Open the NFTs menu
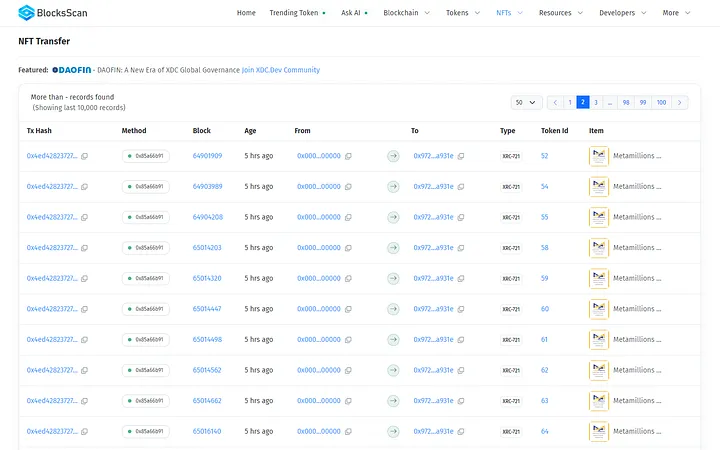720x450 pixels. coord(509,13)
